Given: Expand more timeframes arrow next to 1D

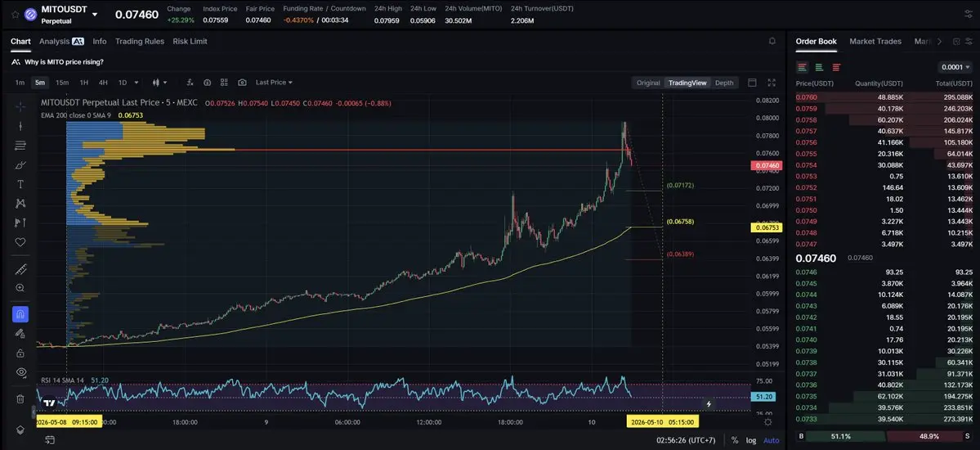Looking at the screenshot, I should [136, 83].
